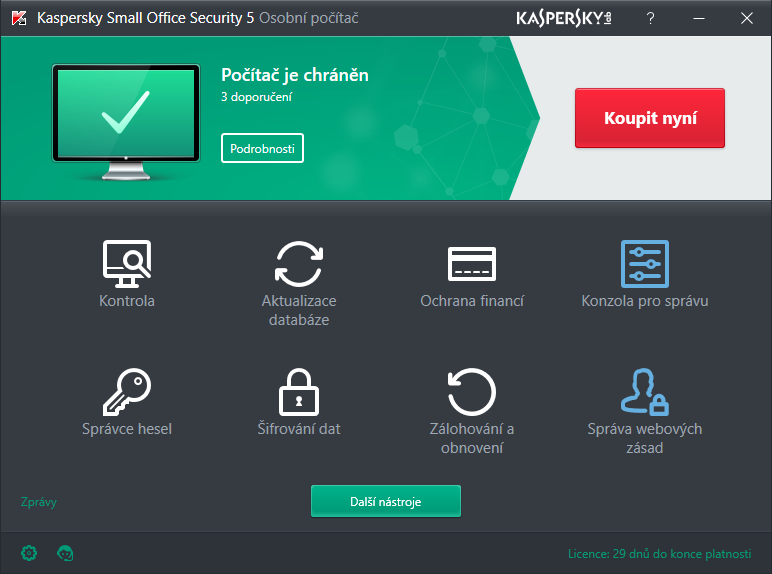Image resolution: width=772 pixels, height=574 pixels.
Task: Click the licence expiry link
Action: tap(660, 554)
